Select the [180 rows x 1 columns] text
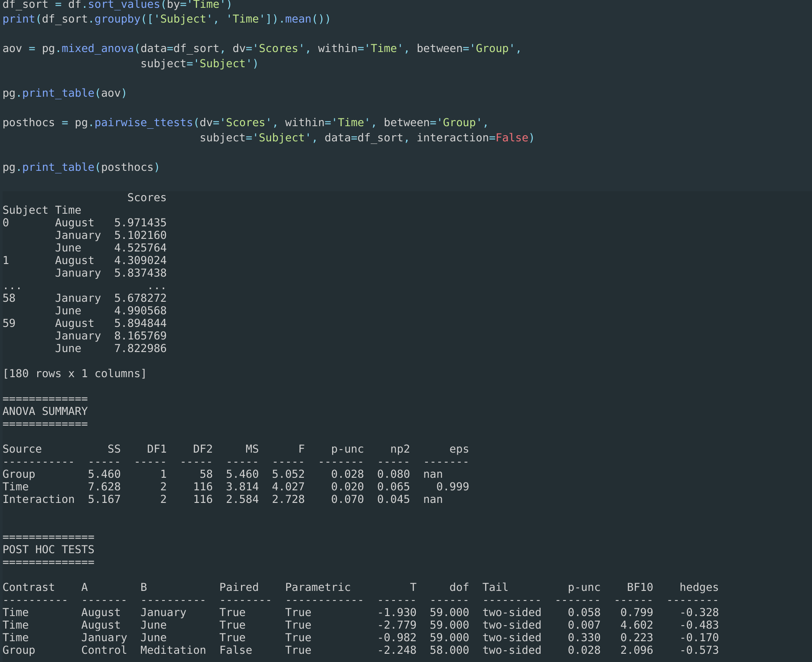Viewport: 812px width, 662px height. 75,373
